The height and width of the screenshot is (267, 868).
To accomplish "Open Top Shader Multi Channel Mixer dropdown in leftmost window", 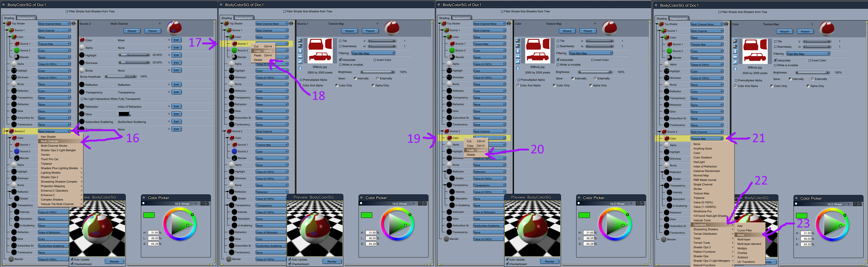I will click(54, 24).
